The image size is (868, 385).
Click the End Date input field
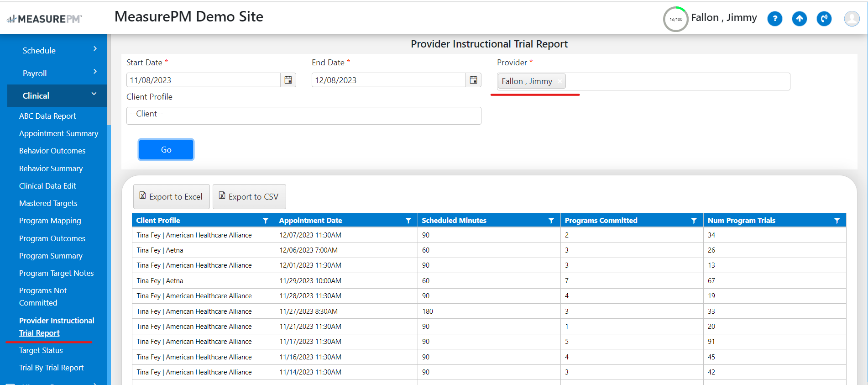389,80
